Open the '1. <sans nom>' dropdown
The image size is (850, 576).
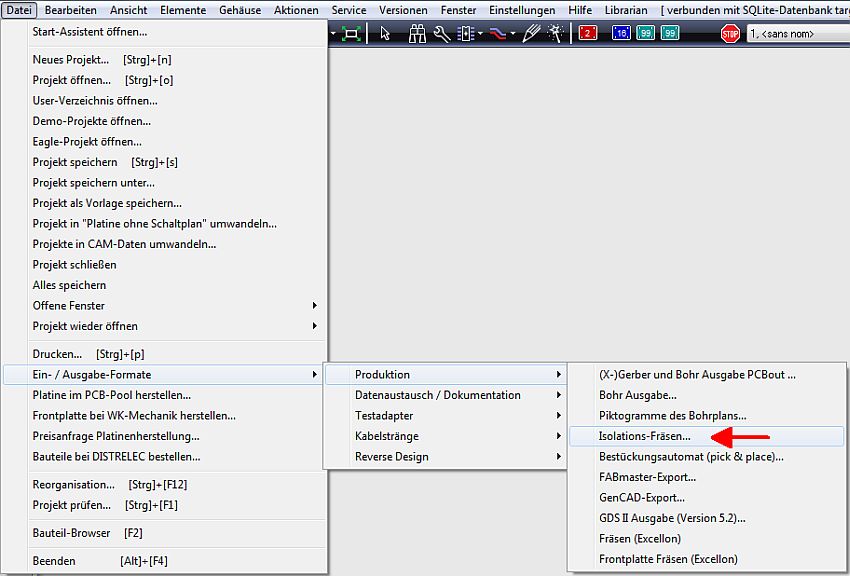click(x=797, y=34)
